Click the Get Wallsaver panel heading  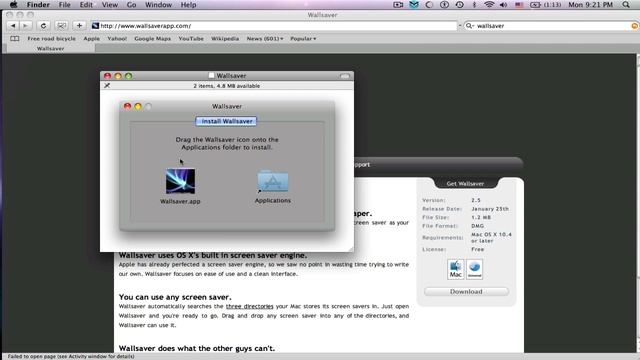[465, 184]
